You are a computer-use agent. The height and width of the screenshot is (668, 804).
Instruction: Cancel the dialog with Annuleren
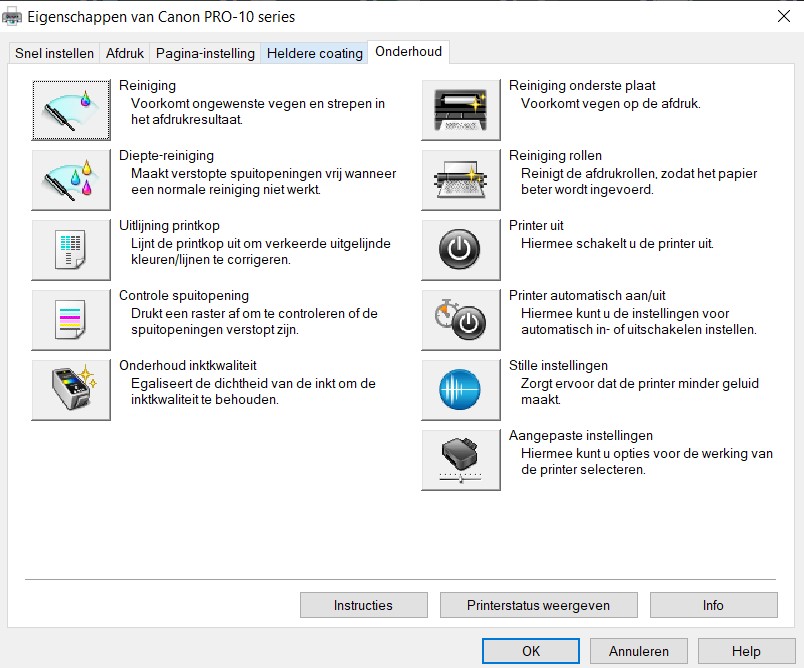[x=638, y=651]
